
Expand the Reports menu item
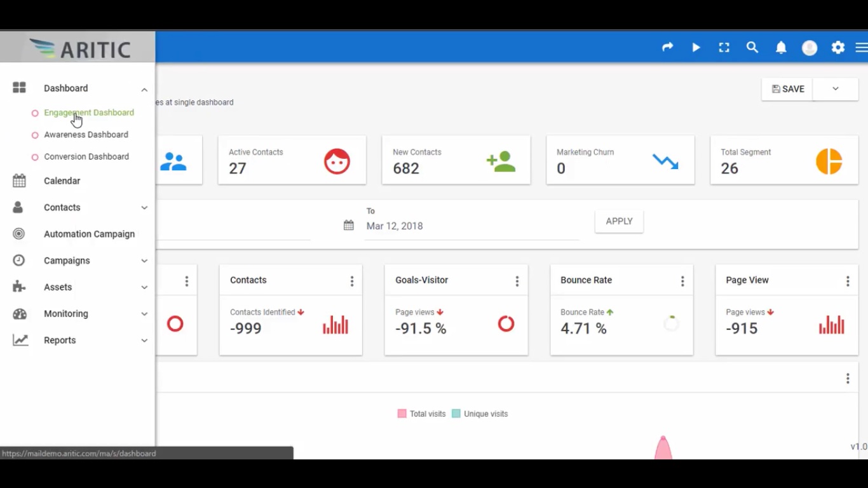pos(144,341)
